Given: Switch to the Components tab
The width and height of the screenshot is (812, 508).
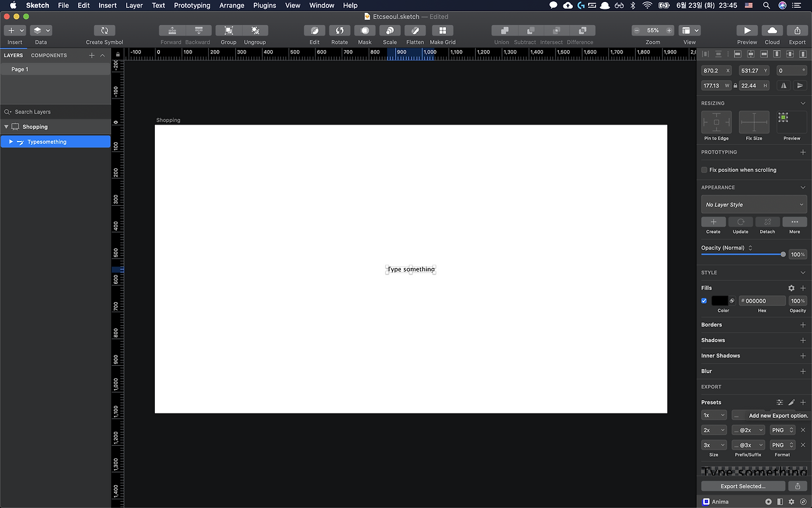Looking at the screenshot, I should [x=49, y=55].
